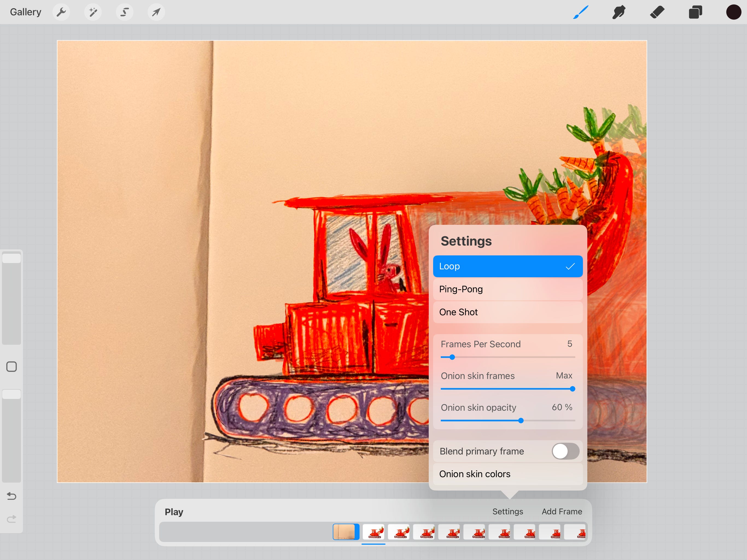Select One Shot playback mode

pyautogui.click(x=507, y=312)
